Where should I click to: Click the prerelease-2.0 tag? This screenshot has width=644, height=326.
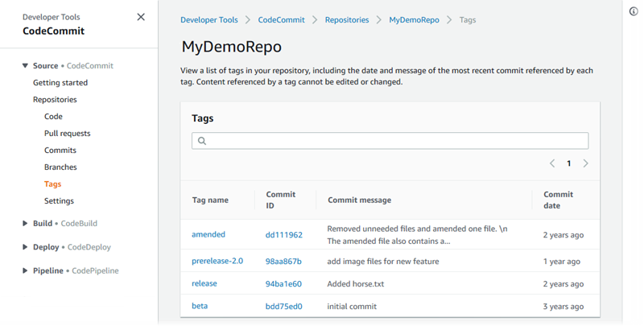click(x=217, y=262)
